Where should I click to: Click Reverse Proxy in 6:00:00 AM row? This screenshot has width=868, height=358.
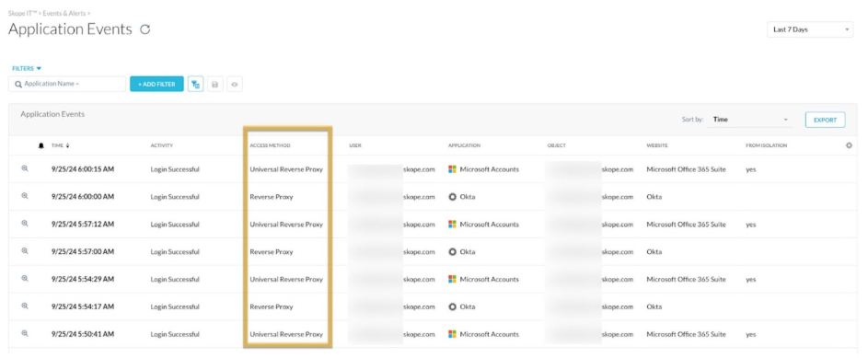click(x=272, y=197)
